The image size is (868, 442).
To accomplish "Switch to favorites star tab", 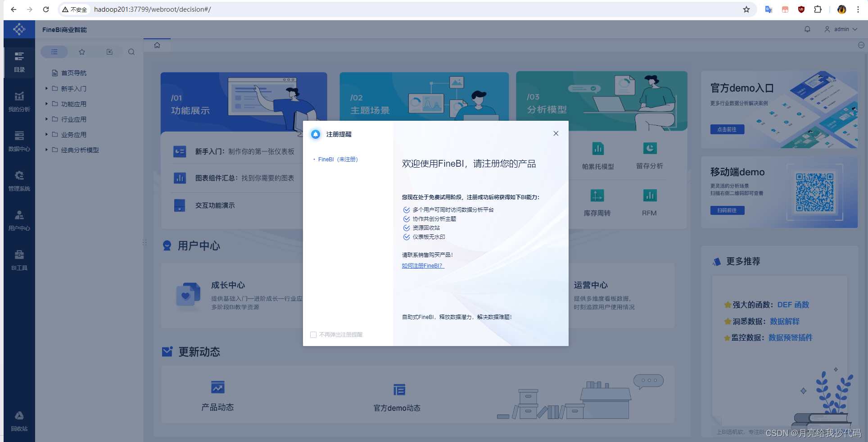I will pos(82,52).
